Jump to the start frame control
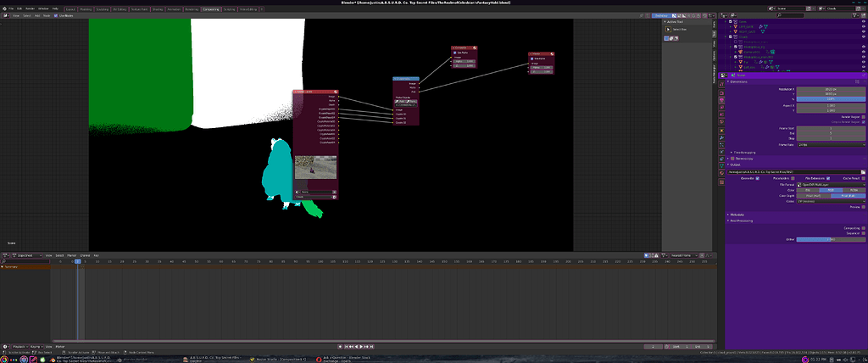Image resolution: width=868 pixels, height=363 pixels. (347, 346)
